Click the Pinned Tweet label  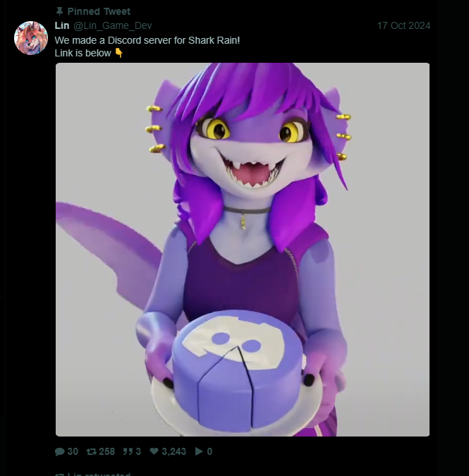[x=99, y=11]
